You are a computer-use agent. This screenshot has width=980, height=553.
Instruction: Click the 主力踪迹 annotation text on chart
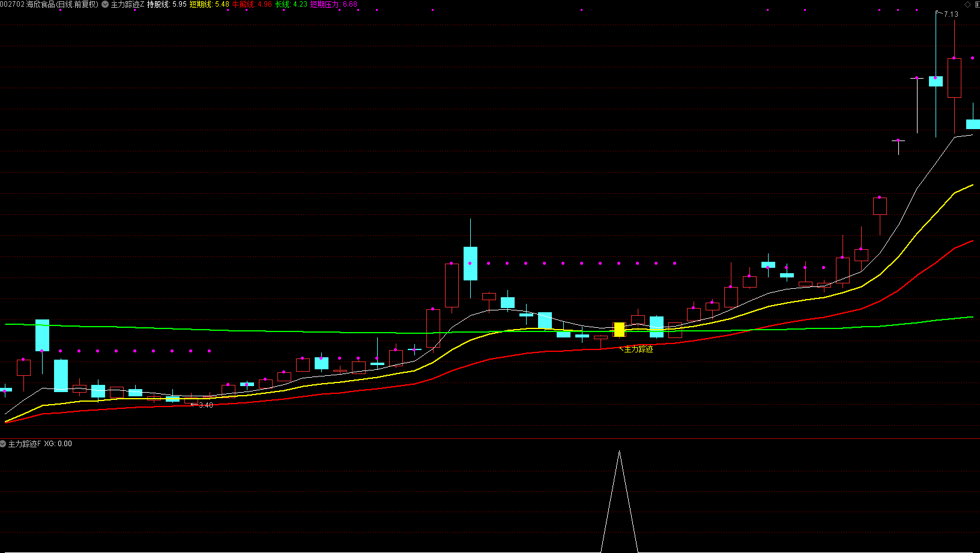click(638, 349)
